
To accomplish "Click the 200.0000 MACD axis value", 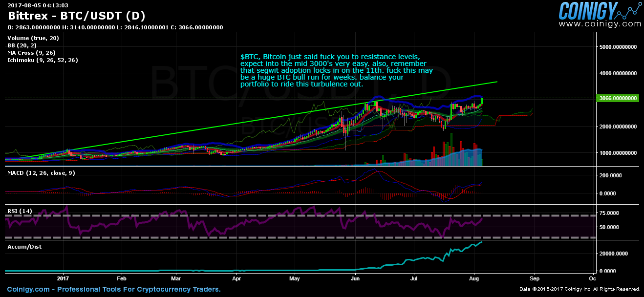I will 612,175.
